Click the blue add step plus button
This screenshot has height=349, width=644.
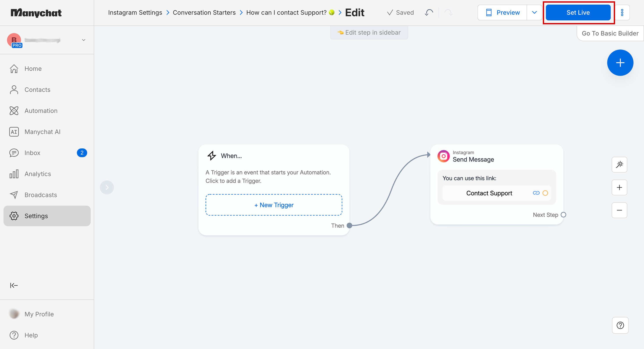[620, 62]
